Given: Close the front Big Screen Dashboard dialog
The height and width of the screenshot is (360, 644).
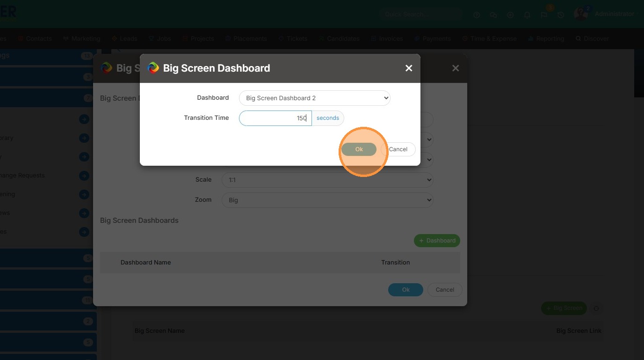Looking at the screenshot, I should coord(409,68).
